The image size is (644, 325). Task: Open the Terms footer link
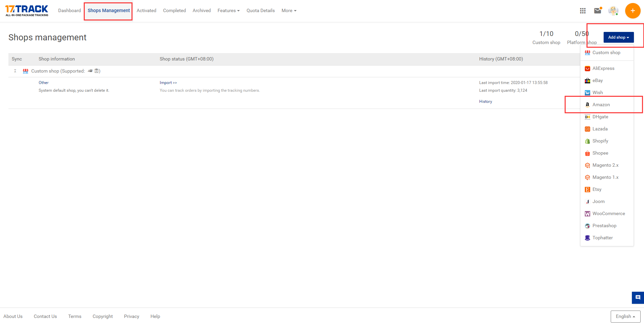[x=75, y=317]
